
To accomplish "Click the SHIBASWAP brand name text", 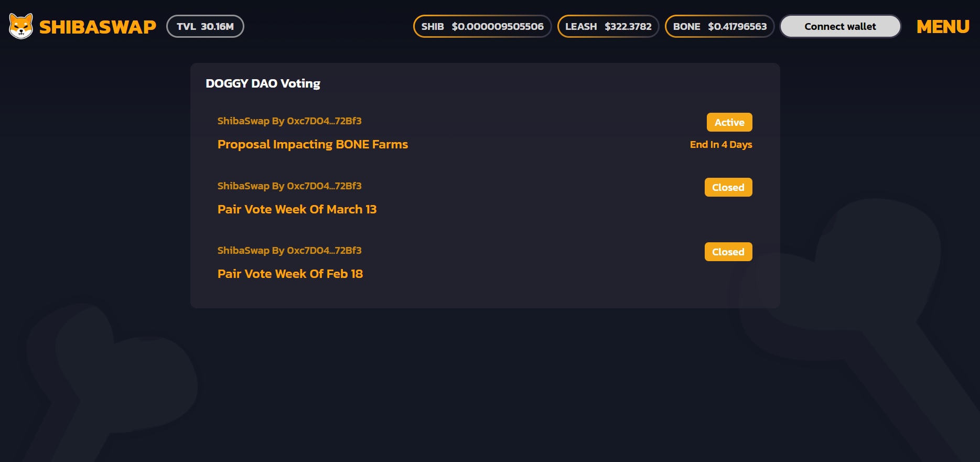I will click(98, 27).
